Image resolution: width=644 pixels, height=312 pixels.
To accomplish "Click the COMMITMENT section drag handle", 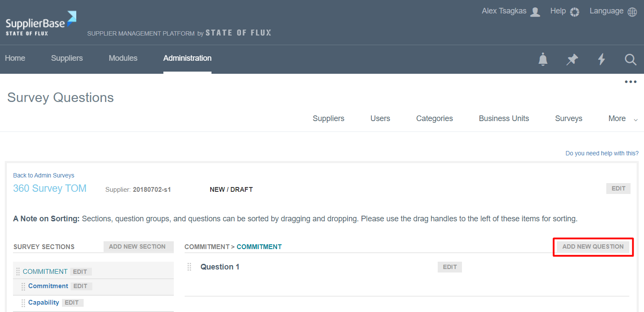I will (x=18, y=272).
